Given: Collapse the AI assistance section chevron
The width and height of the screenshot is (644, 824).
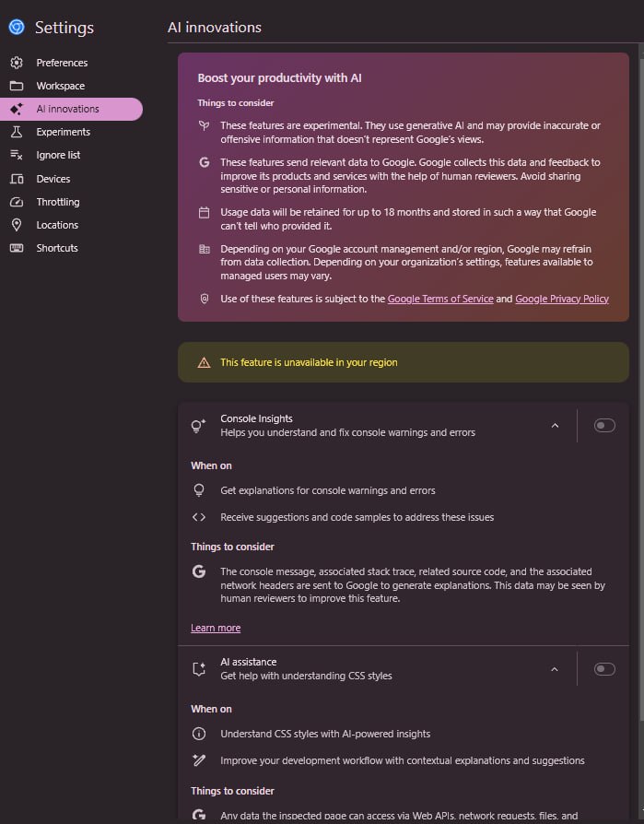Looking at the screenshot, I should [x=555, y=668].
